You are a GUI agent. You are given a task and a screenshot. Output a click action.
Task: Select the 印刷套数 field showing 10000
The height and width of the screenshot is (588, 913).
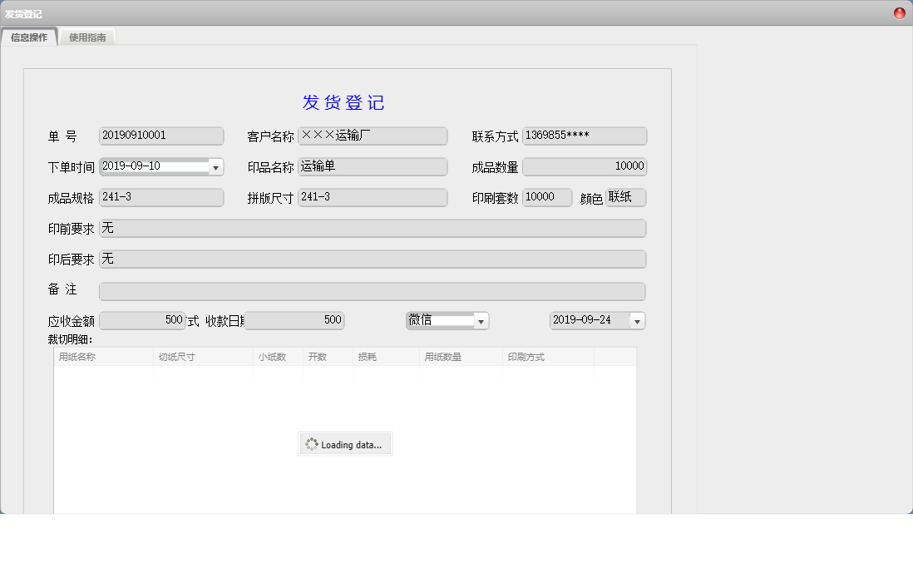(x=546, y=197)
